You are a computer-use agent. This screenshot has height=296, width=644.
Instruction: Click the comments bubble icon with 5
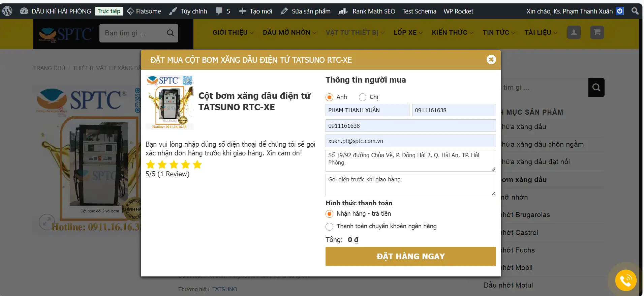click(219, 11)
